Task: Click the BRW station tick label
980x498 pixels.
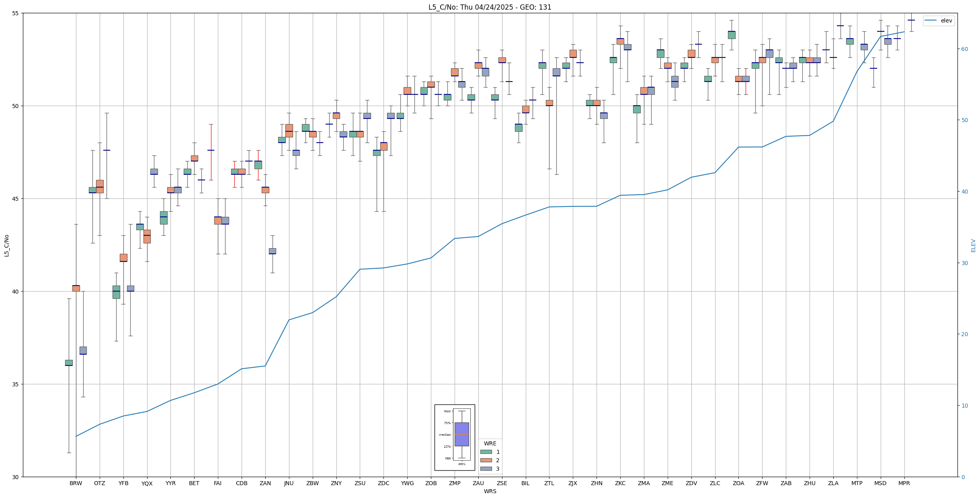Action: point(76,483)
